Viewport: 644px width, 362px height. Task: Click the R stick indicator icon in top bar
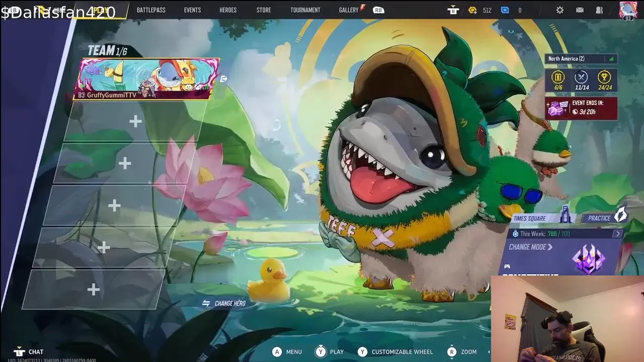coord(454,10)
